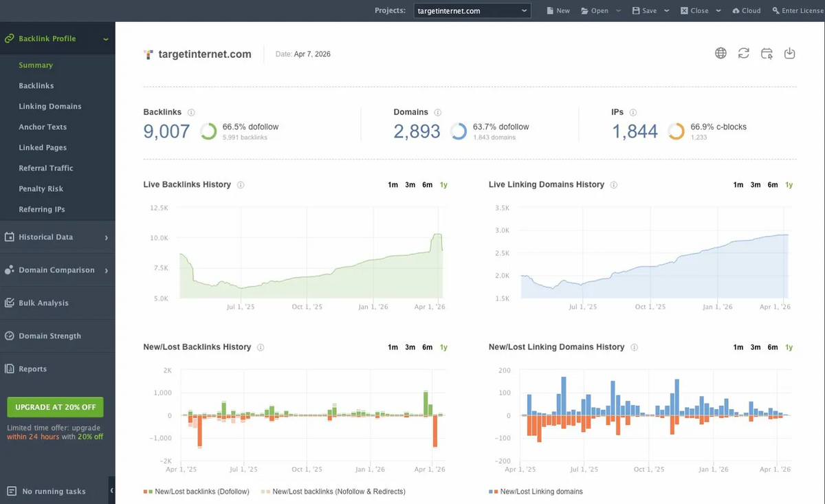Viewport: 825px width, 504px height.
Task: Click info icon next to Live Backlinks History
Action: [x=241, y=185]
